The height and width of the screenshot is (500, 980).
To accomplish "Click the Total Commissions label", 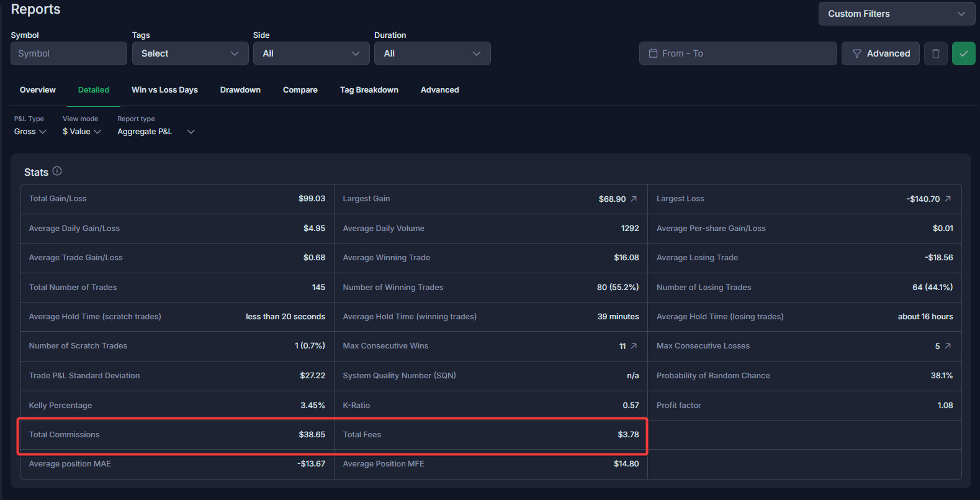I will point(64,435).
